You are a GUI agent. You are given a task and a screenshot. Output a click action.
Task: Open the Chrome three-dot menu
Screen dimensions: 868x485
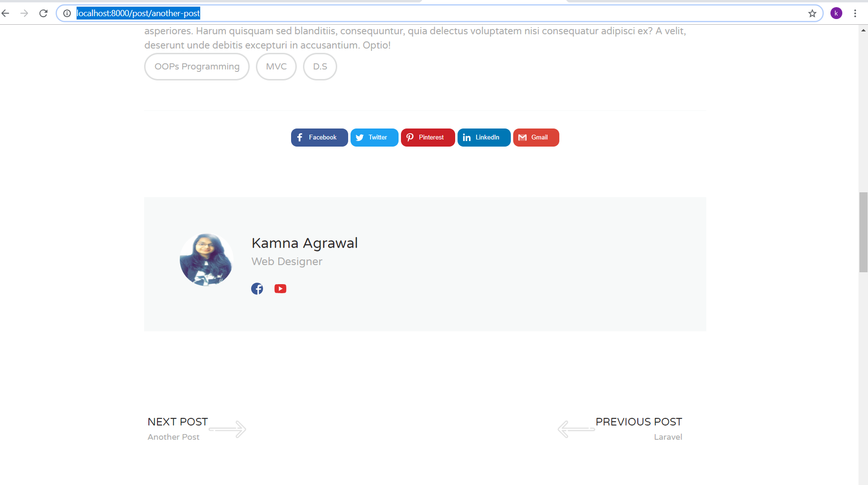(856, 13)
